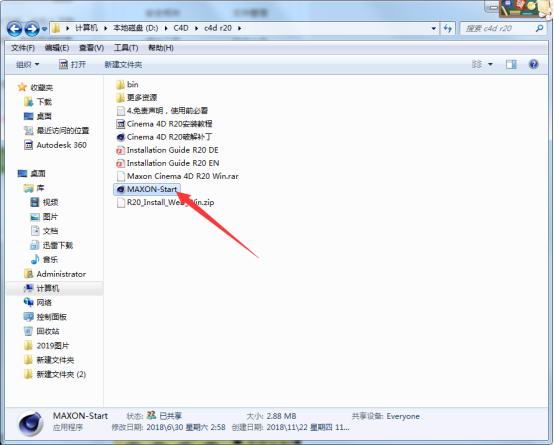Image resolution: width=554 pixels, height=445 pixels.
Task: Open the 编辑(E) menu
Action: click(x=57, y=48)
